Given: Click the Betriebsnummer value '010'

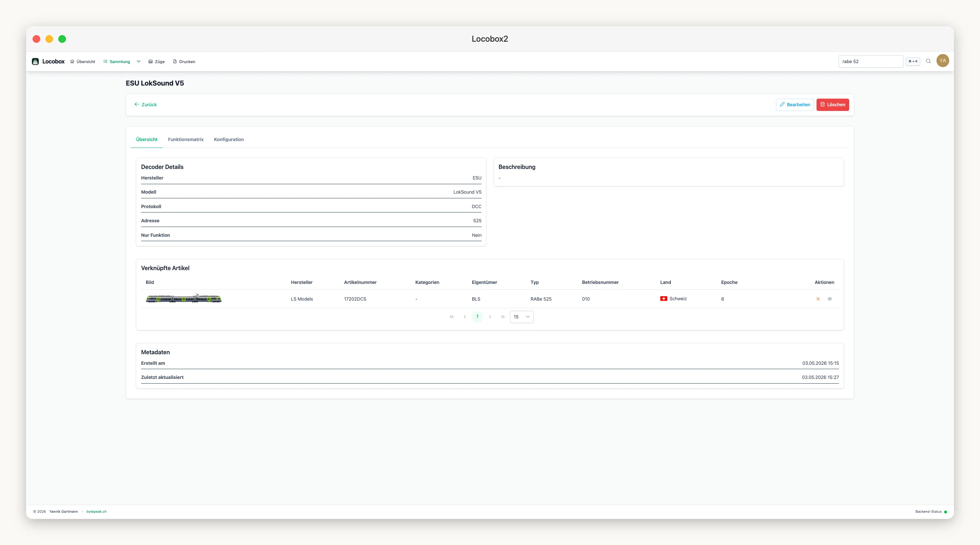Looking at the screenshot, I should pos(585,299).
